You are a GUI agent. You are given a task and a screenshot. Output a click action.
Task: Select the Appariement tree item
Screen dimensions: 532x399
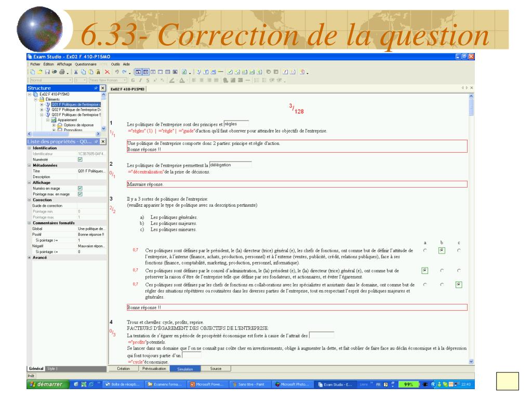(67, 120)
